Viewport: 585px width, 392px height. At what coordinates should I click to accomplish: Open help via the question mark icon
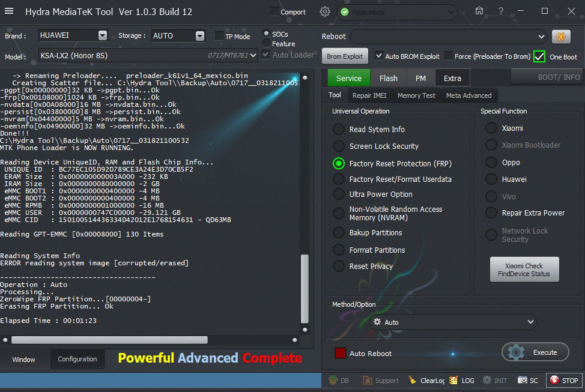pyautogui.click(x=501, y=11)
